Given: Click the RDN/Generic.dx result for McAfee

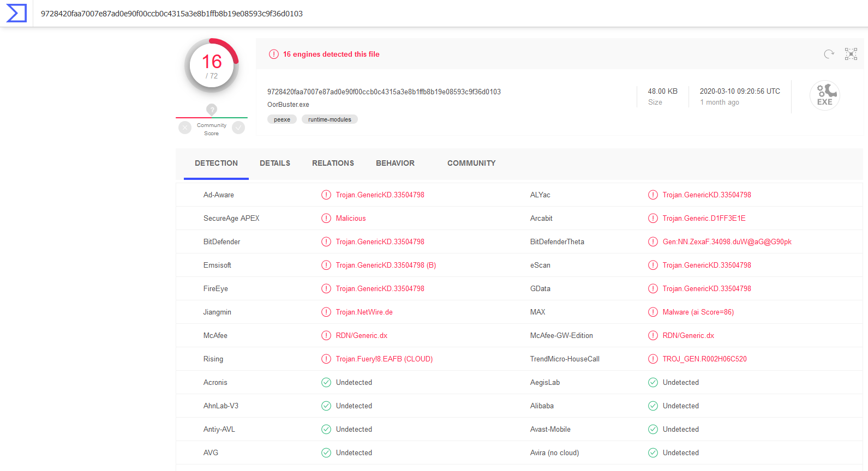Looking at the screenshot, I should click(362, 335).
